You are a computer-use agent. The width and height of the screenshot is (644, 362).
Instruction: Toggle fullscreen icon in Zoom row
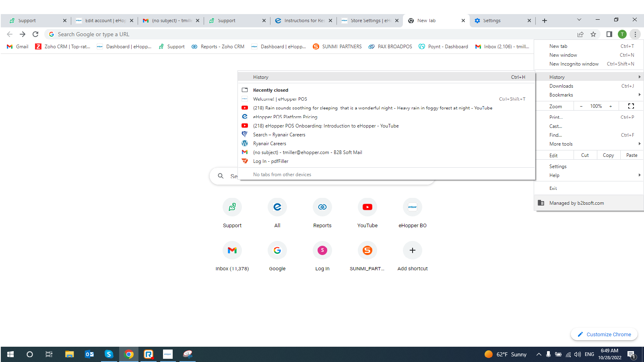point(631,106)
